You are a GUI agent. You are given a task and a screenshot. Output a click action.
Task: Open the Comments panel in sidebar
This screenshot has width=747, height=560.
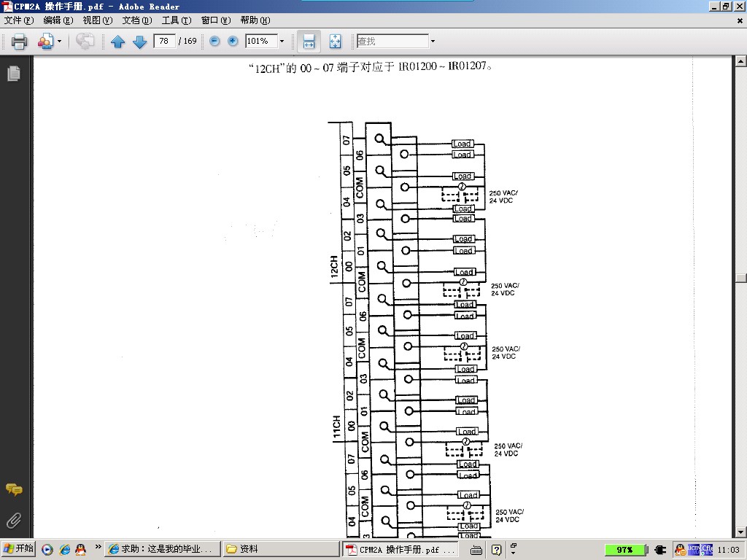[13, 489]
